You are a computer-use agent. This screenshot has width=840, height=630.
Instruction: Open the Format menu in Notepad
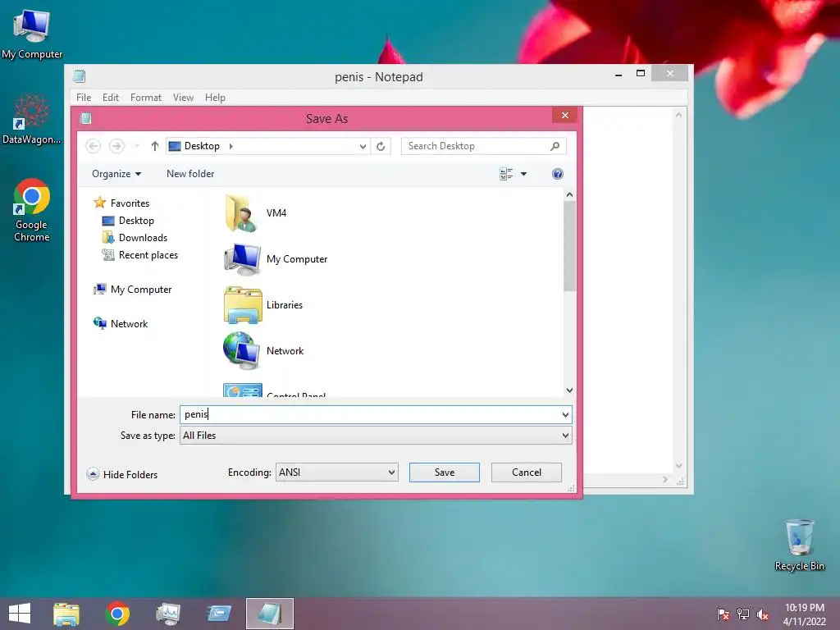coord(146,98)
